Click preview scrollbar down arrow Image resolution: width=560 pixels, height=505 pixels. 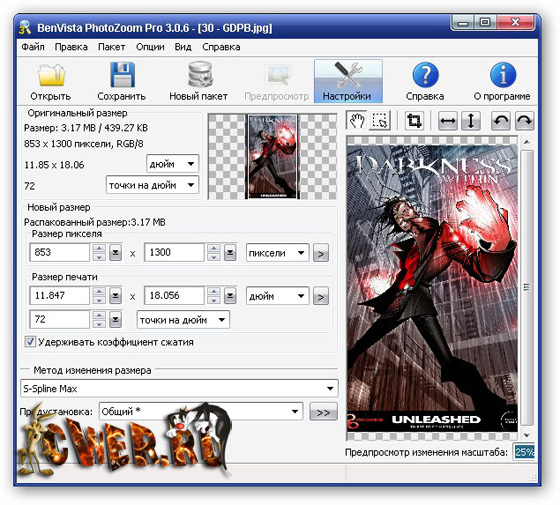pyautogui.click(x=526, y=435)
